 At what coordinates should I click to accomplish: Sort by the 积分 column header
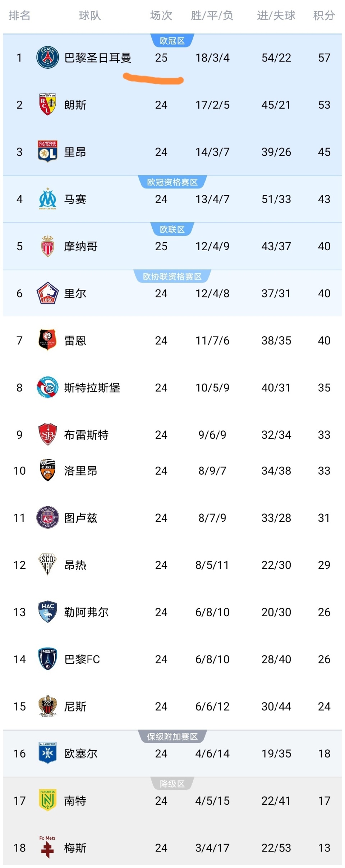pyautogui.click(x=324, y=15)
